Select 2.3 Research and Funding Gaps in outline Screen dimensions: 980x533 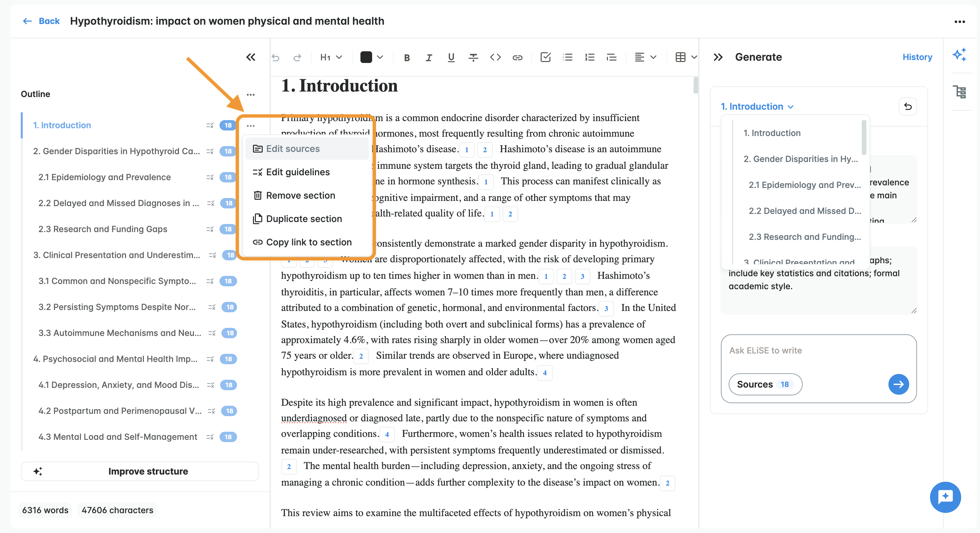(x=103, y=229)
